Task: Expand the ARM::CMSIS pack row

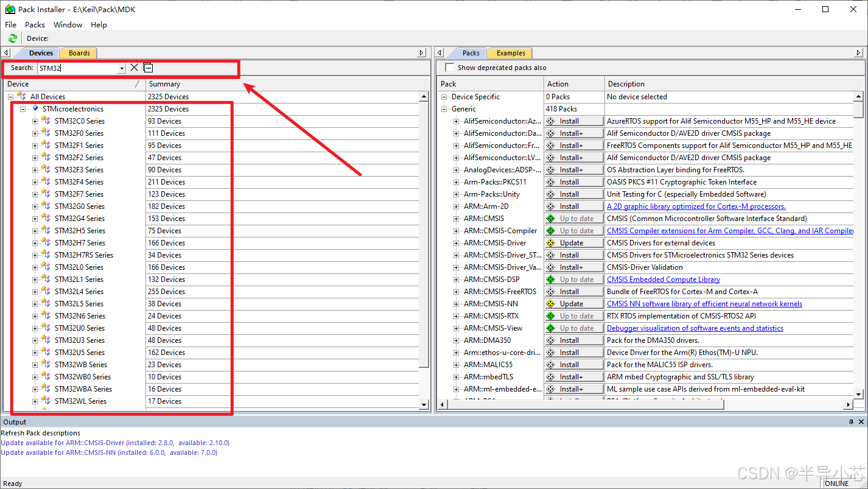Action: [x=456, y=219]
